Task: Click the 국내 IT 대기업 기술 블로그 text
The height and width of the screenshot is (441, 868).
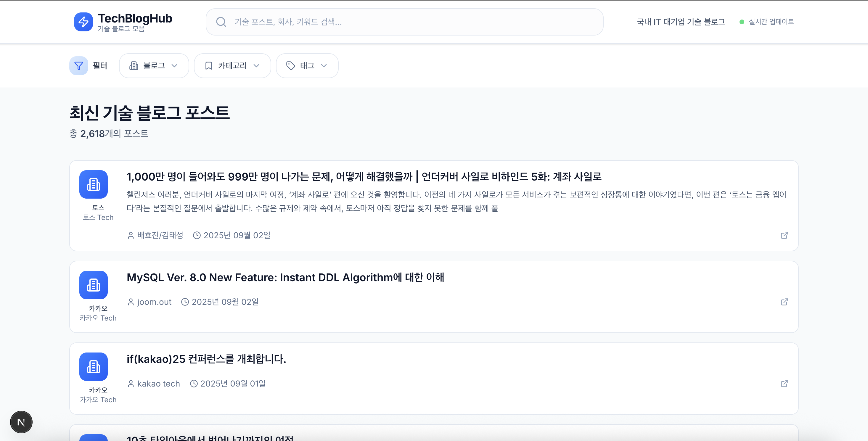Action: [681, 22]
